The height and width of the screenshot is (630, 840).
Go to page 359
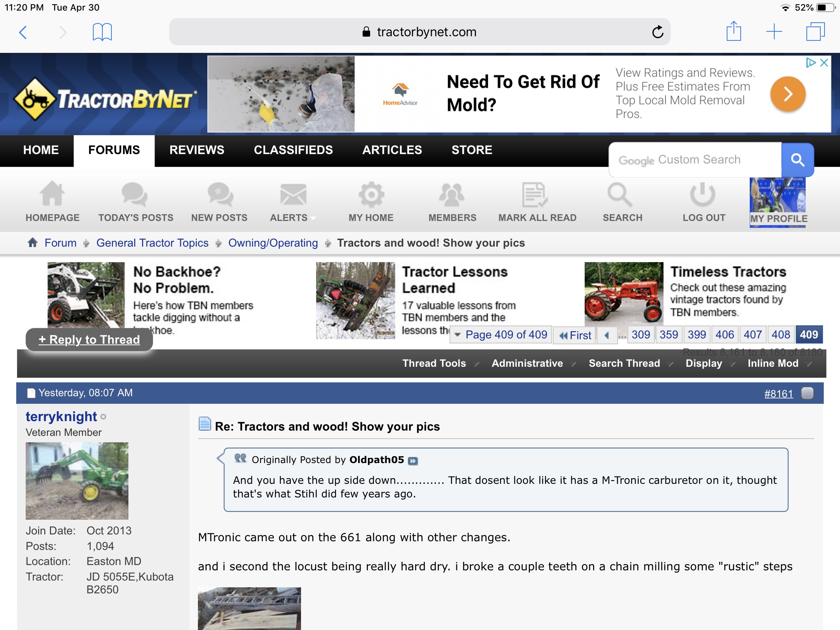point(669,335)
